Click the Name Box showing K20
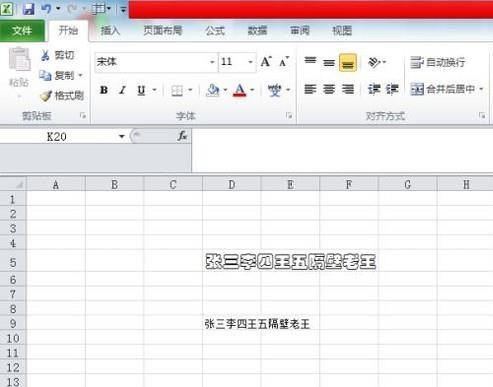 coord(57,136)
